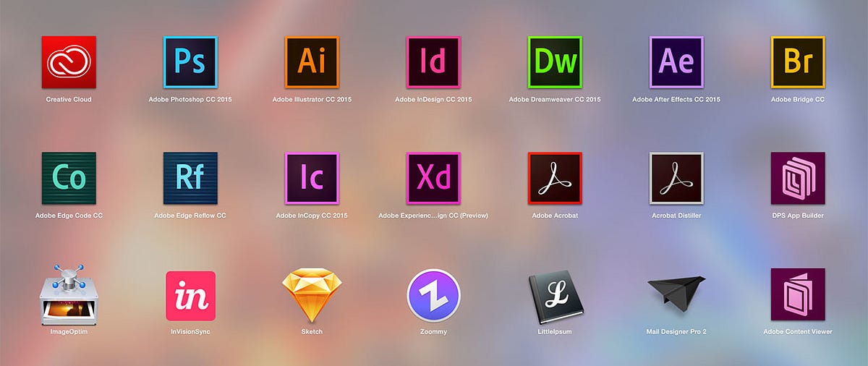Launch Adobe After Effects Ae icon
Viewport: 868px width, 366px height.
pos(676,63)
